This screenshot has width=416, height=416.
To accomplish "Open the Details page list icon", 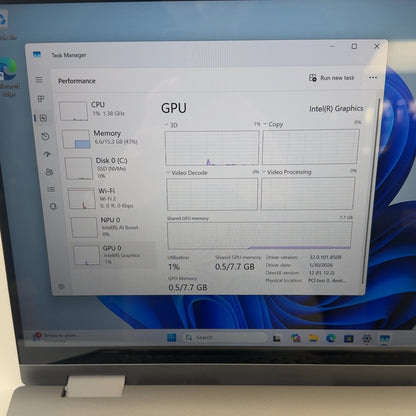I will (51, 189).
